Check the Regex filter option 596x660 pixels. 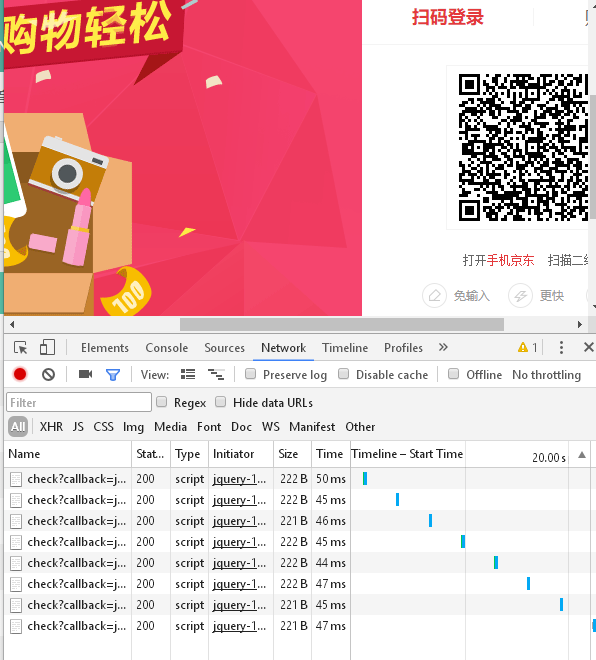162,402
